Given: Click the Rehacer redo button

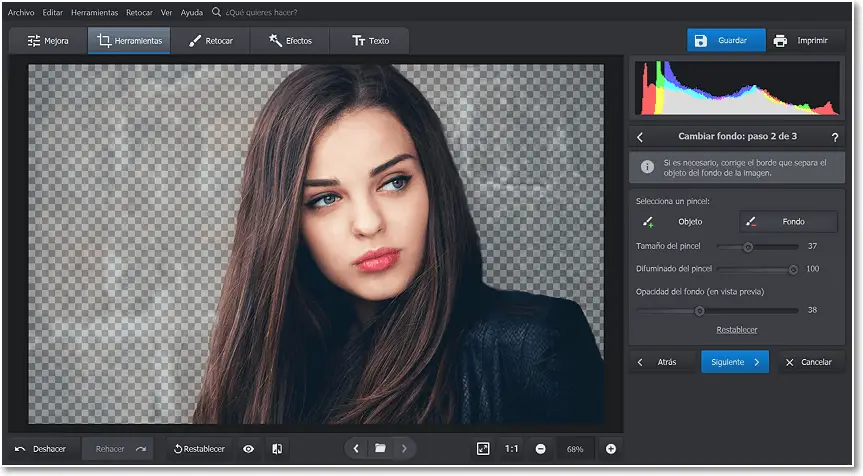Looking at the screenshot, I should [117, 449].
